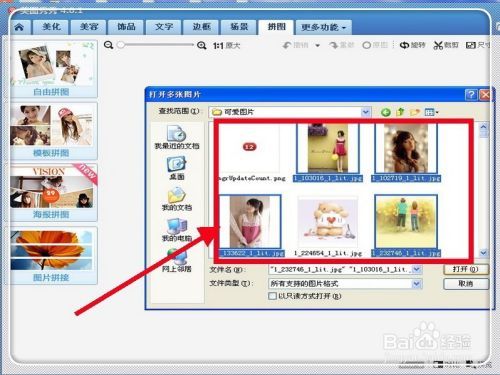Image resolution: width=500 pixels, height=375 pixels.
Task: Click the dialog help question mark button
Action: tap(471, 95)
